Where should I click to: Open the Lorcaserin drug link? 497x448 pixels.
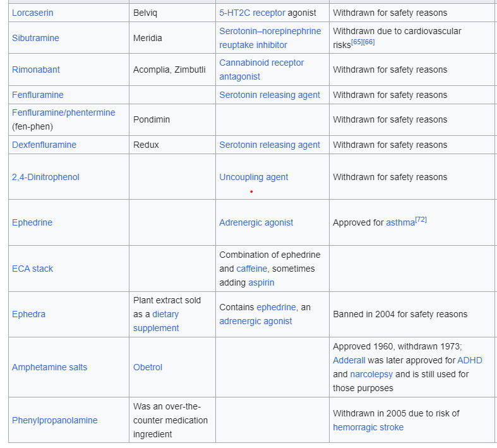pos(33,13)
